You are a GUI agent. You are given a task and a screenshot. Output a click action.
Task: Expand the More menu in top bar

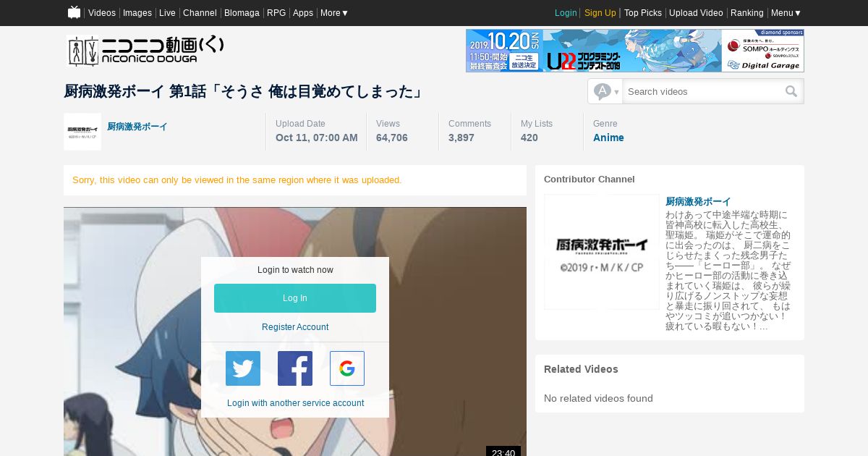pos(334,13)
